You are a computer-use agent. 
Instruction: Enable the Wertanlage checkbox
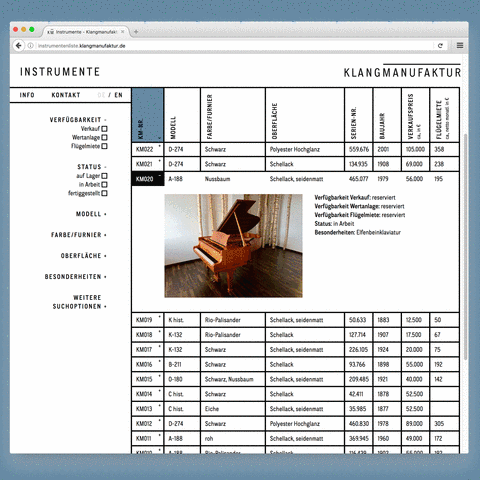point(104,137)
